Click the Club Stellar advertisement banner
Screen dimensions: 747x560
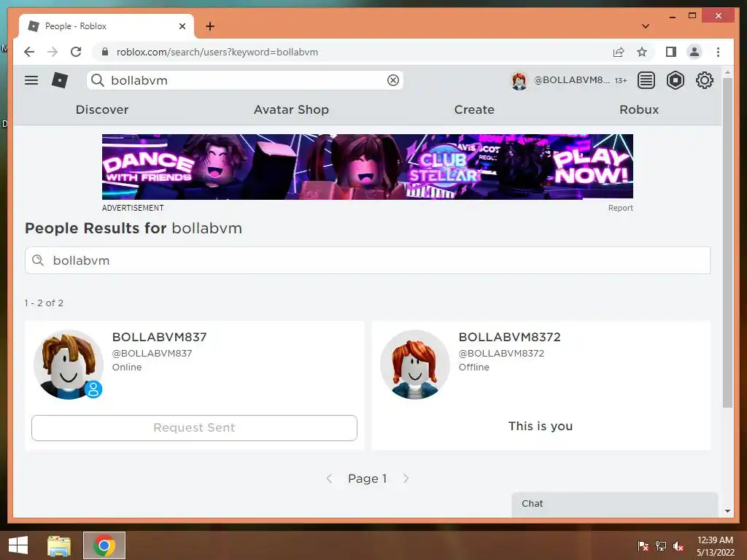tap(368, 166)
